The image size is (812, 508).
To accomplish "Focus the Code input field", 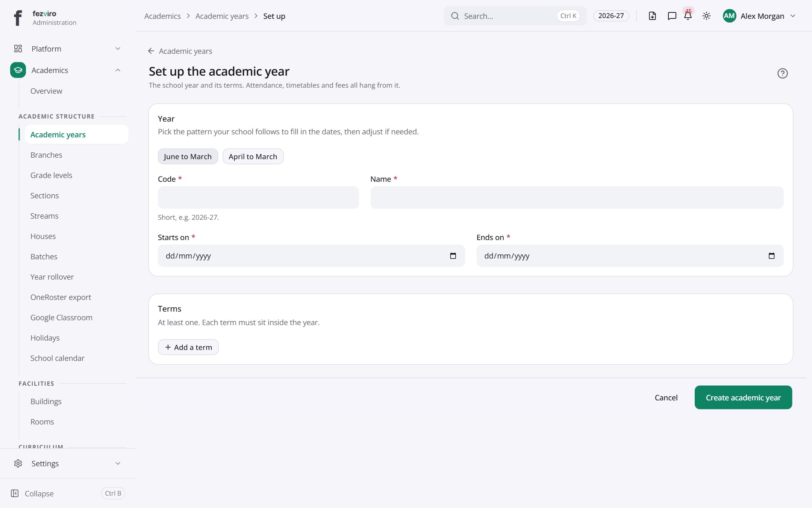I will point(258,198).
